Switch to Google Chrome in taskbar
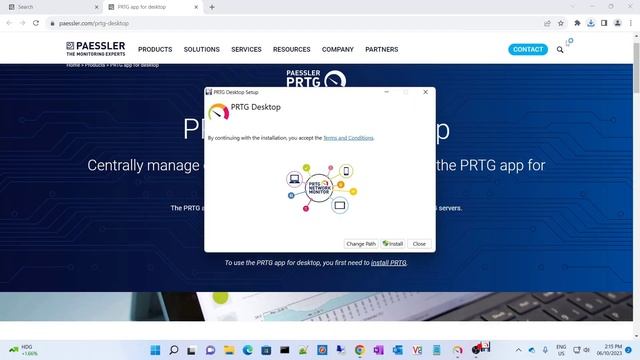The image size is (640, 360). (360, 350)
